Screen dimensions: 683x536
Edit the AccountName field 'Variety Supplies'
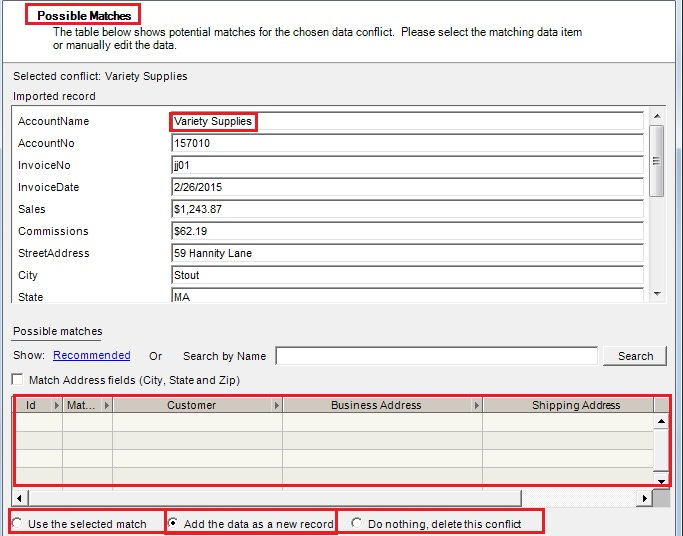click(x=407, y=121)
